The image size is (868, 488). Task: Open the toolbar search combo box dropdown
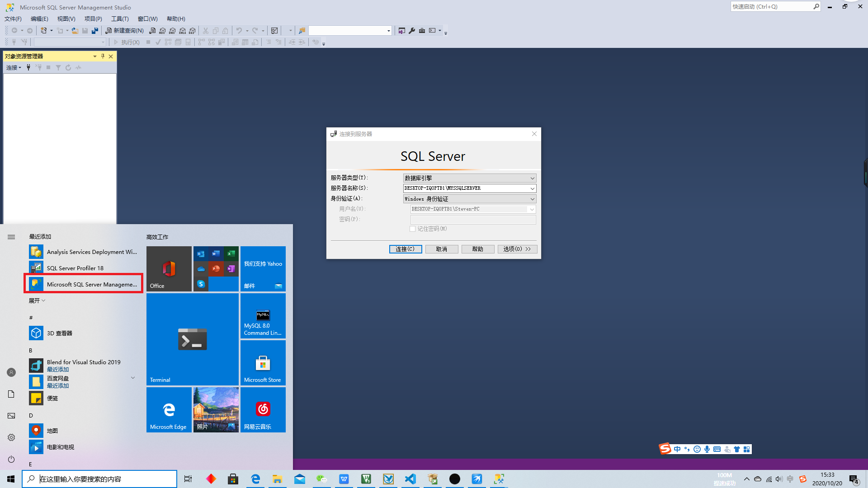[389, 31]
